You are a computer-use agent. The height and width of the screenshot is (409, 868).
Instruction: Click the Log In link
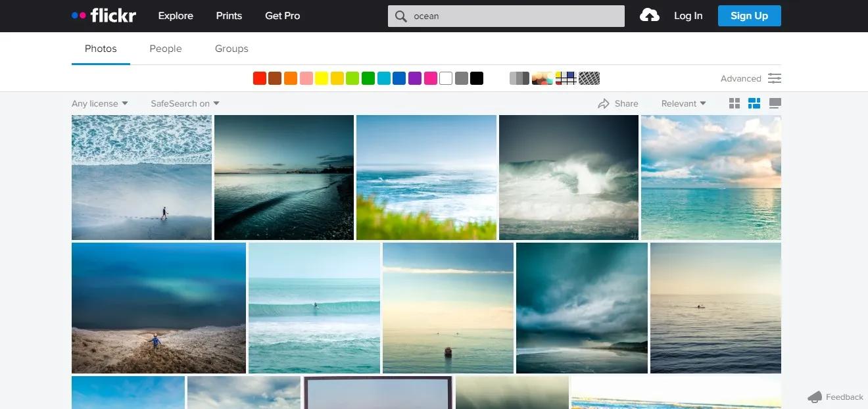pyautogui.click(x=688, y=16)
